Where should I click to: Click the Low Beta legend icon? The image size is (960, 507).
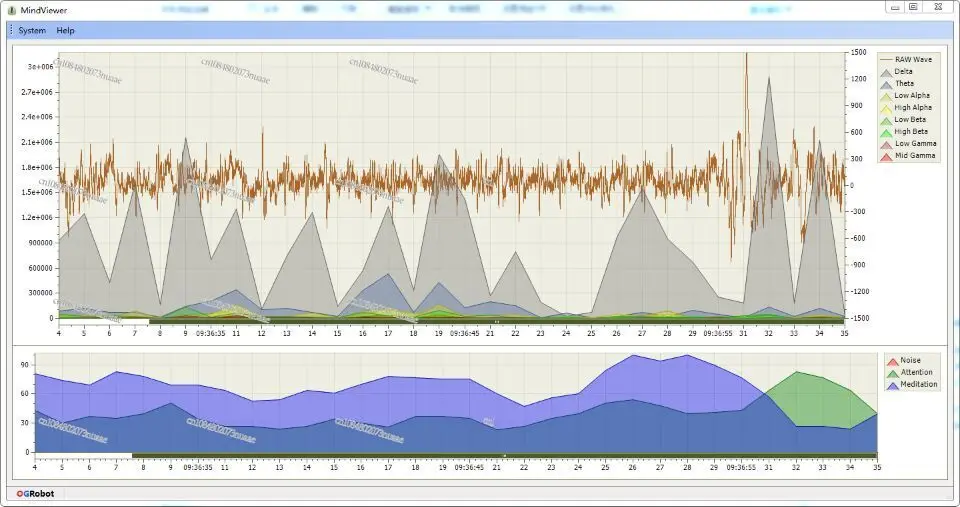coord(886,120)
